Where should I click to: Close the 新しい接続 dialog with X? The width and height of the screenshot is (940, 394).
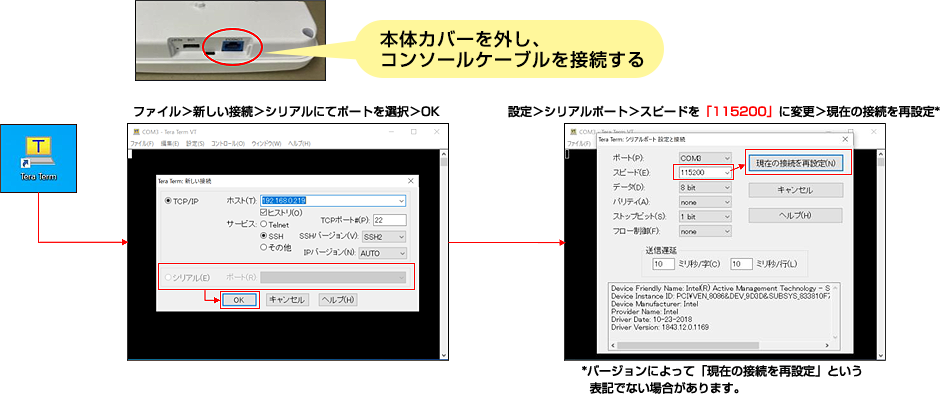(411, 180)
